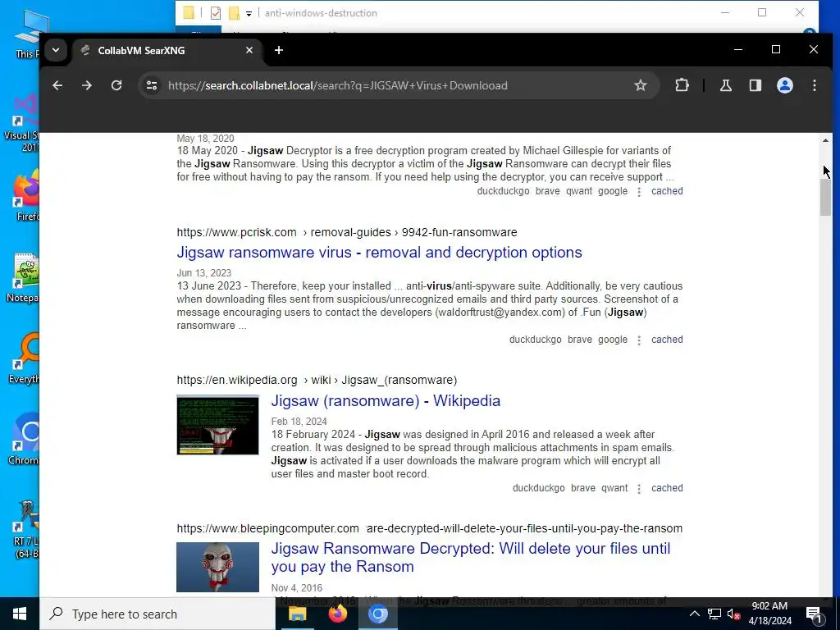This screenshot has width=840, height=630.
Task: Open cached copy of pcrisk result
Action: [x=667, y=340]
